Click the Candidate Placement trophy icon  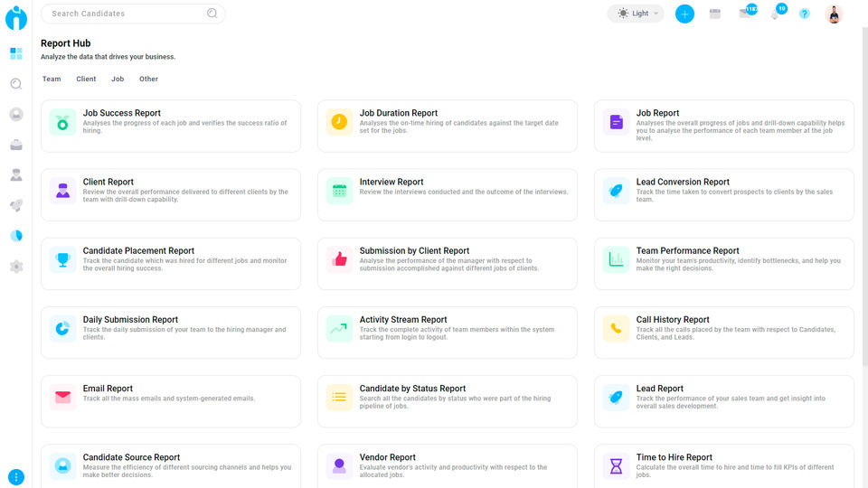click(x=62, y=259)
